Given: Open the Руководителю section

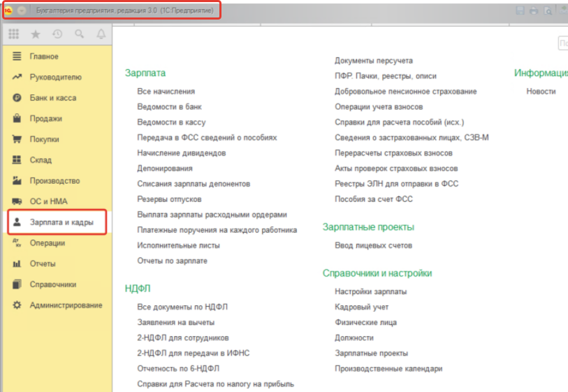Looking at the screenshot, I should [x=56, y=77].
